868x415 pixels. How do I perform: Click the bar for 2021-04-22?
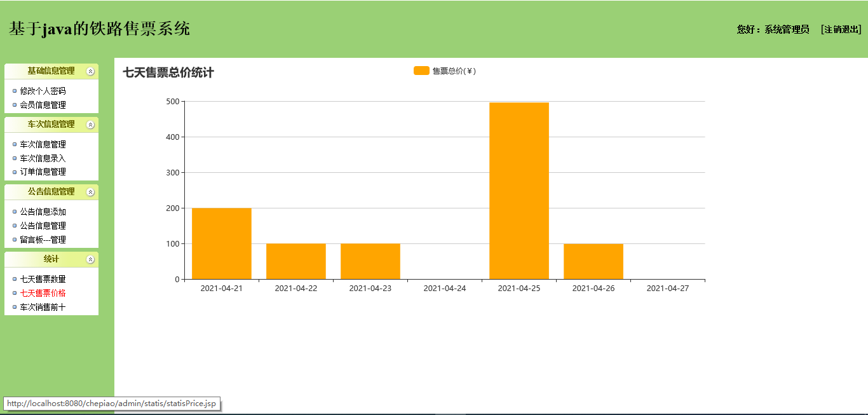click(295, 261)
